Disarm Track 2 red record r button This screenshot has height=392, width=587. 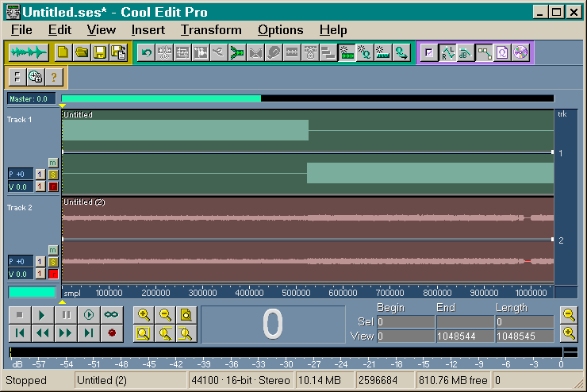point(53,274)
